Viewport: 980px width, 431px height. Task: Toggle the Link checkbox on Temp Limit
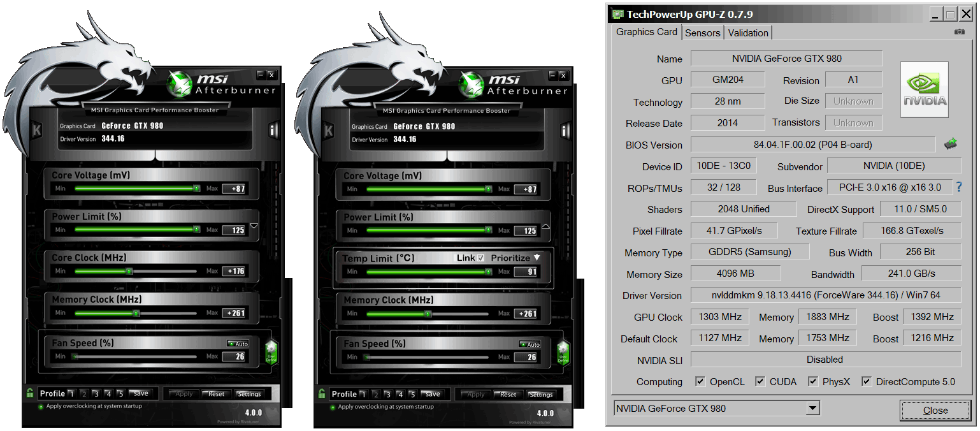click(x=481, y=258)
